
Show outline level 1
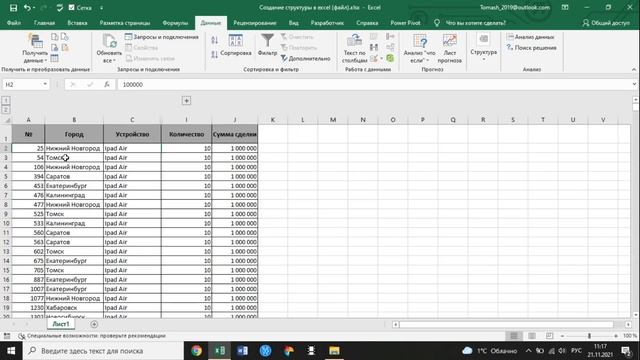[6, 100]
